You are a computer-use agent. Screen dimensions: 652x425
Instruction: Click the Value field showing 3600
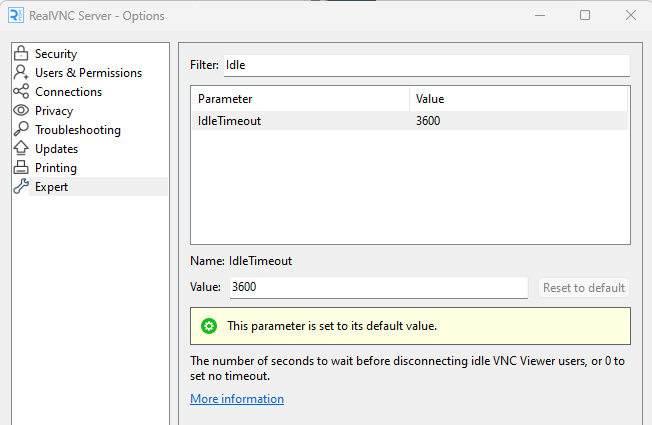378,287
